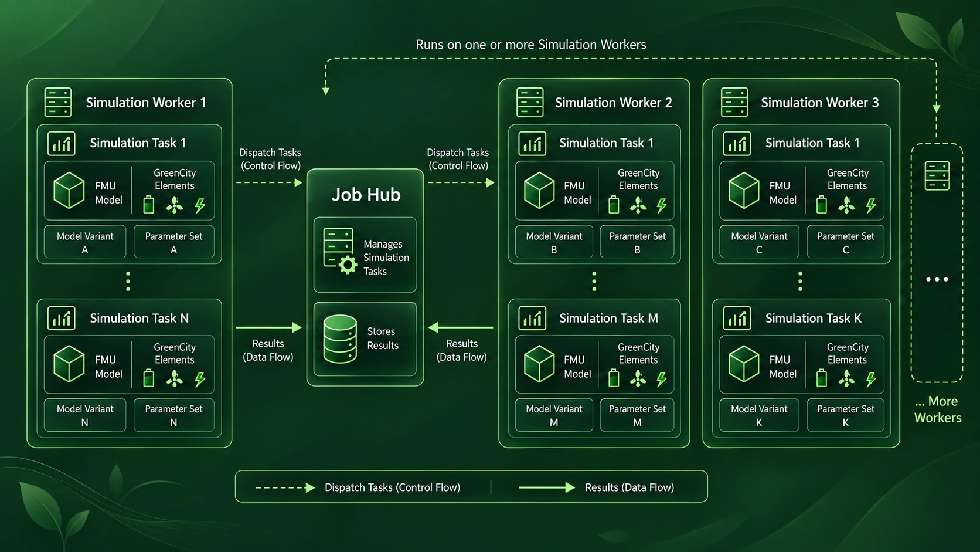The width and height of the screenshot is (980, 552).
Task: Select the Model Variant B box
Action: click(x=554, y=242)
